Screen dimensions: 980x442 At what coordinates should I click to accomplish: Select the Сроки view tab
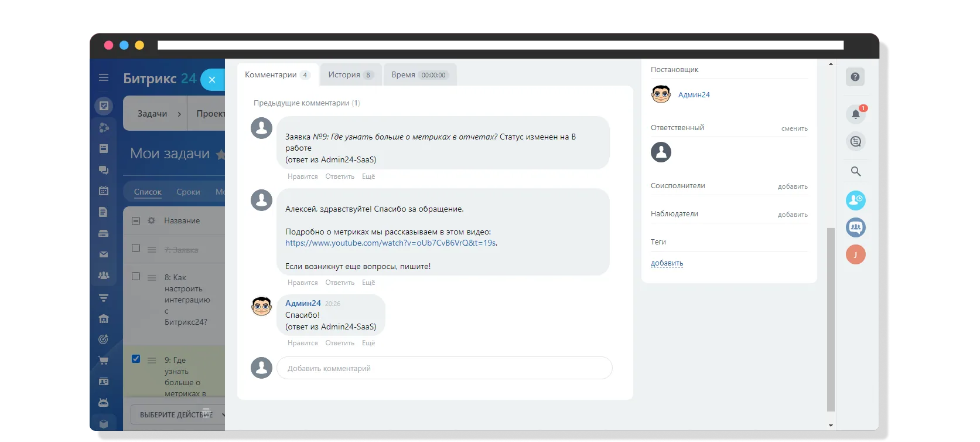(x=188, y=192)
